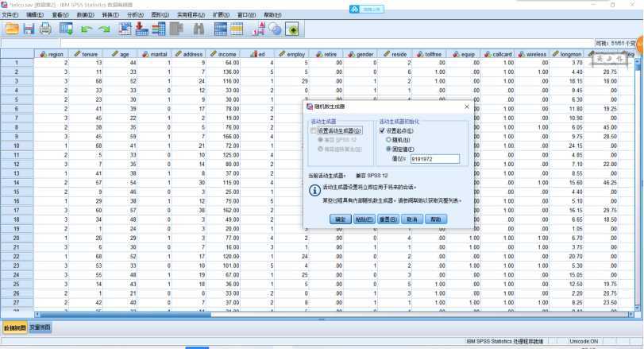Click the blue grid Split File icon
This screenshot has height=349, width=644.
tap(221, 29)
